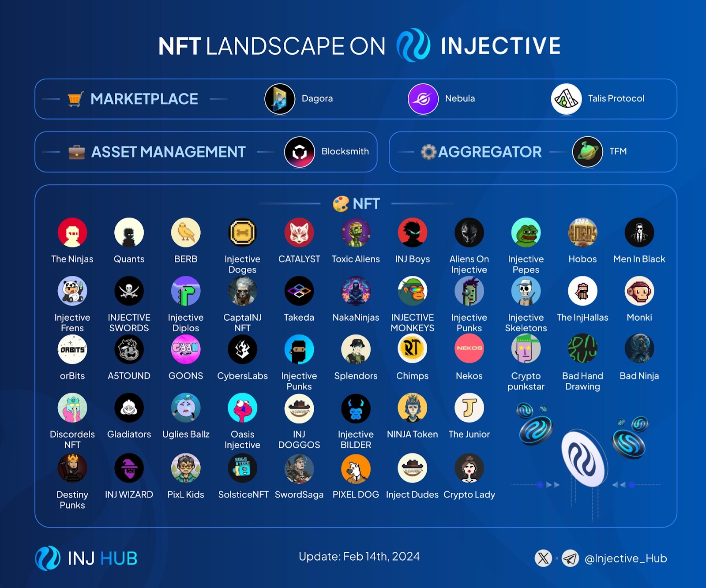This screenshot has width=706, height=588.
Task: Click the Men In Black icon
Action: (639, 233)
